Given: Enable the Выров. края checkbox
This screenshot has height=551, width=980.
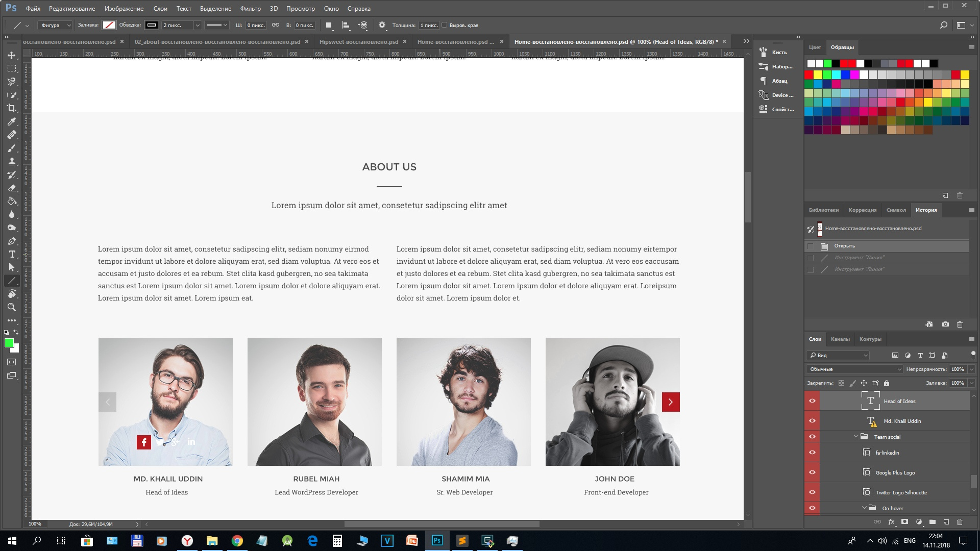Looking at the screenshot, I should [x=444, y=25].
